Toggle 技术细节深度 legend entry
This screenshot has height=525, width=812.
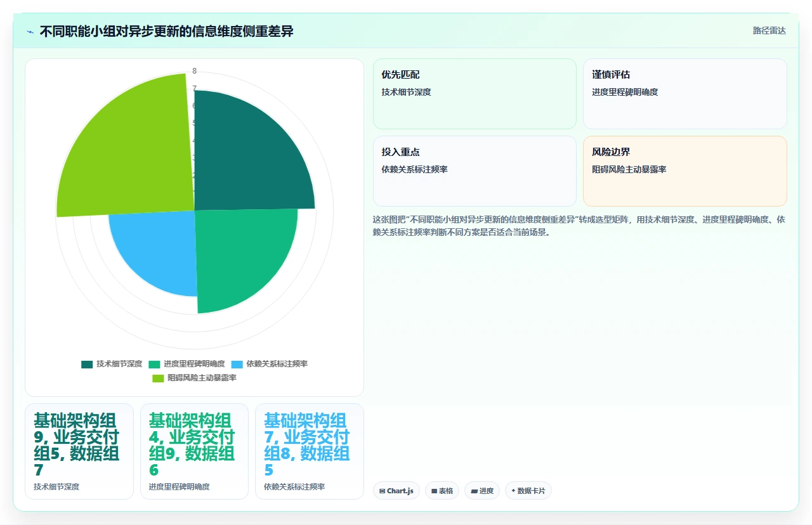pos(112,364)
